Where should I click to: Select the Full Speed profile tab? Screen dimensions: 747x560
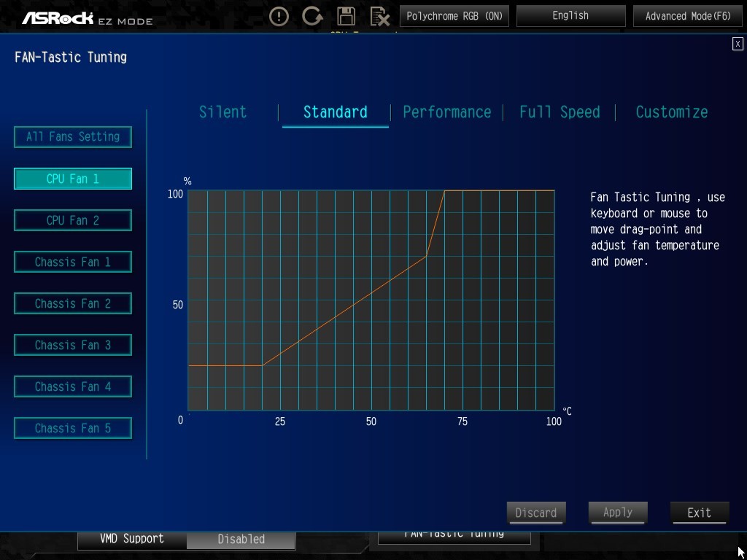point(560,112)
